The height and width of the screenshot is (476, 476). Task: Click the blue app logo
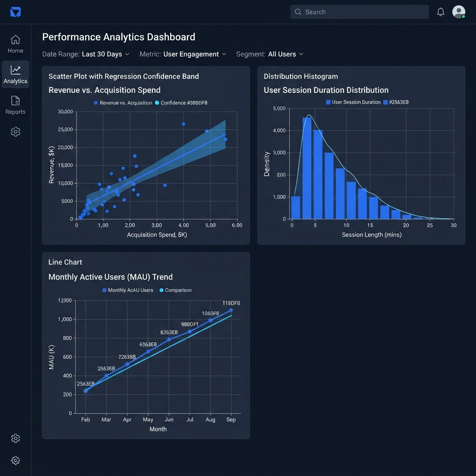click(x=15, y=12)
